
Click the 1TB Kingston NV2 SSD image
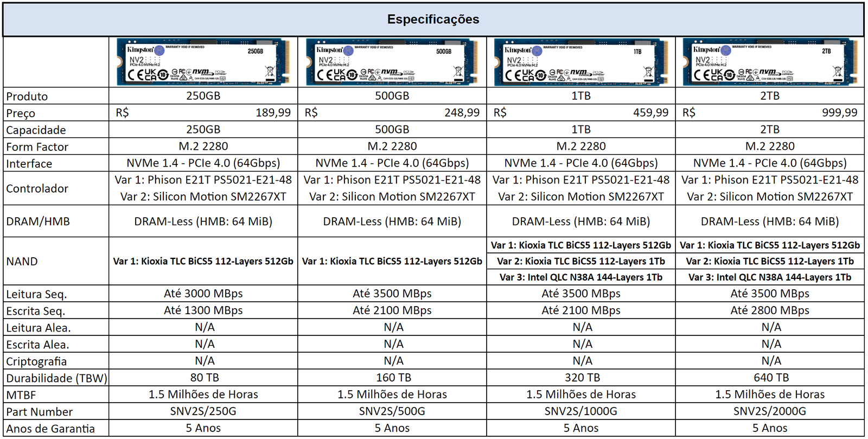(582, 62)
